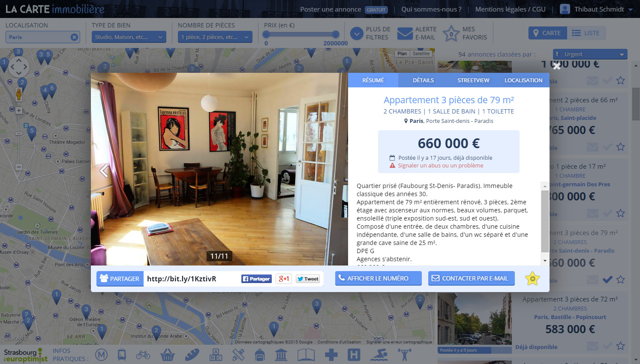Click the Afficher le numéro button

(x=379, y=278)
